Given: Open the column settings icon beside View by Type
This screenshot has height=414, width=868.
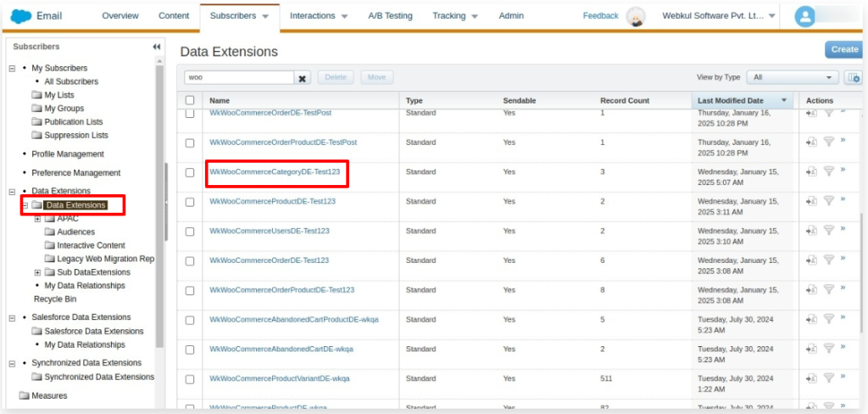Looking at the screenshot, I should point(854,77).
